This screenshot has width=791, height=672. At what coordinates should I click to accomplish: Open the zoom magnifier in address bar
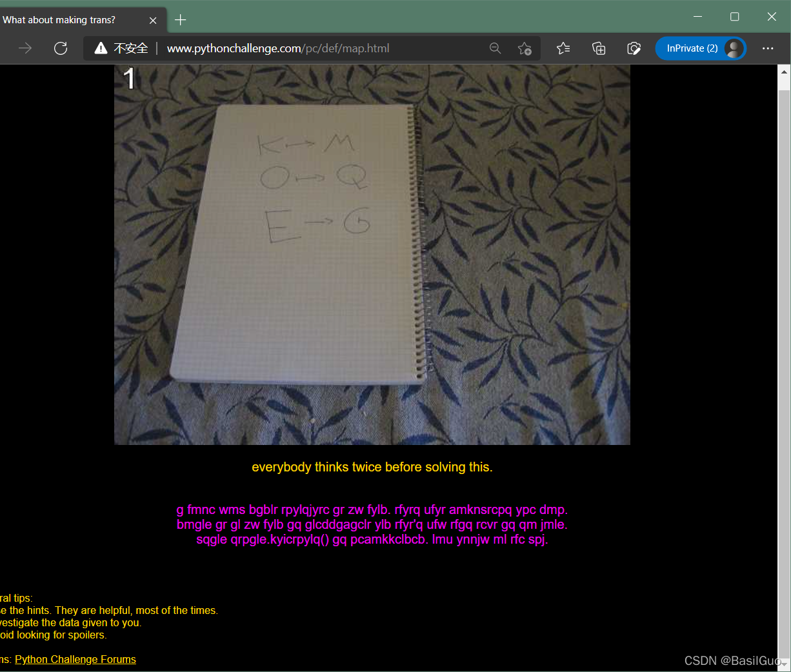point(495,48)
